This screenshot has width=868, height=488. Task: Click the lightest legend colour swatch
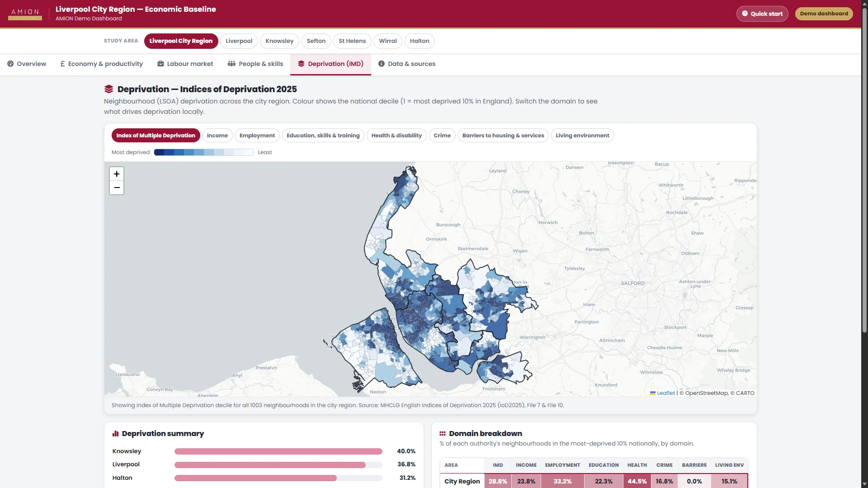pos(249,152)
